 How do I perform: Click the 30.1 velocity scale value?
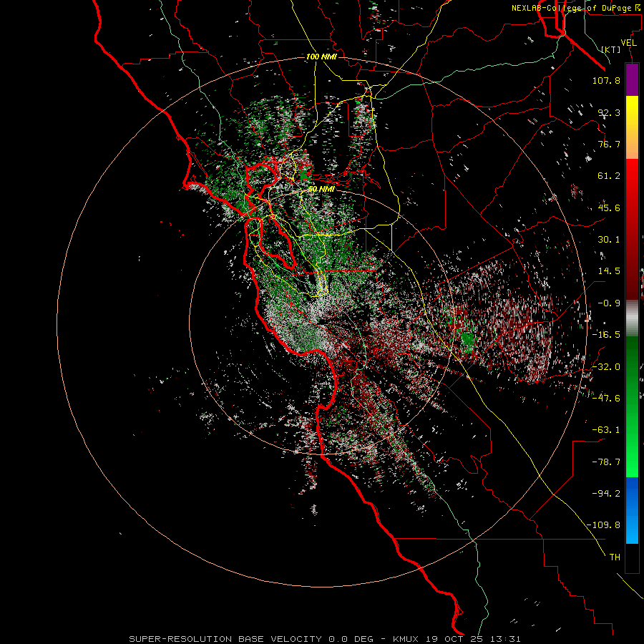(609, 240)
